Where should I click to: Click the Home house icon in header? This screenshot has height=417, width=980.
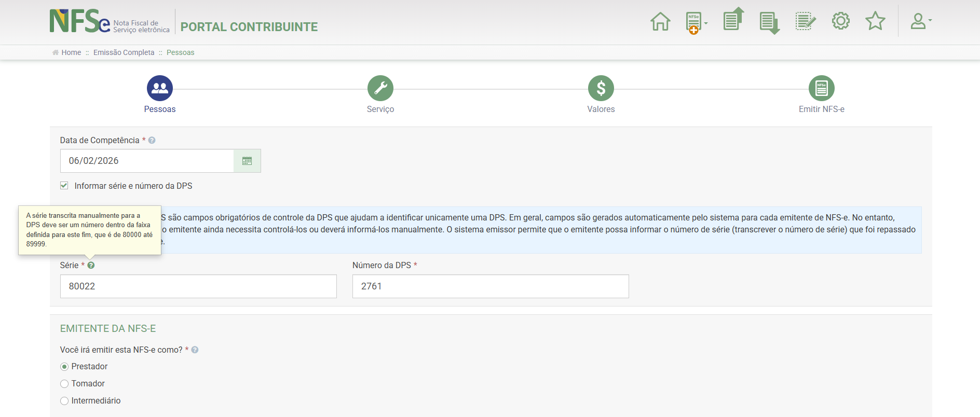660,21
